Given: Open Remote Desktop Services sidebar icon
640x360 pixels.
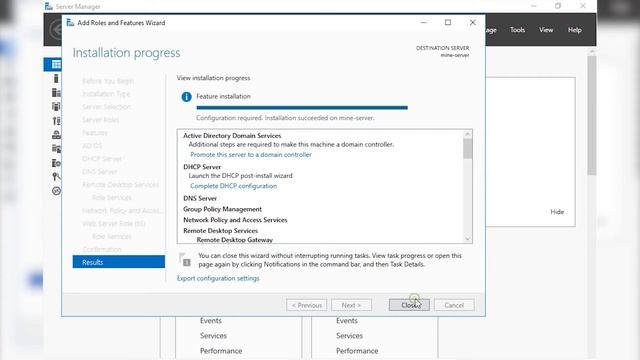Looking at the screenshot, I should [56, 191].
